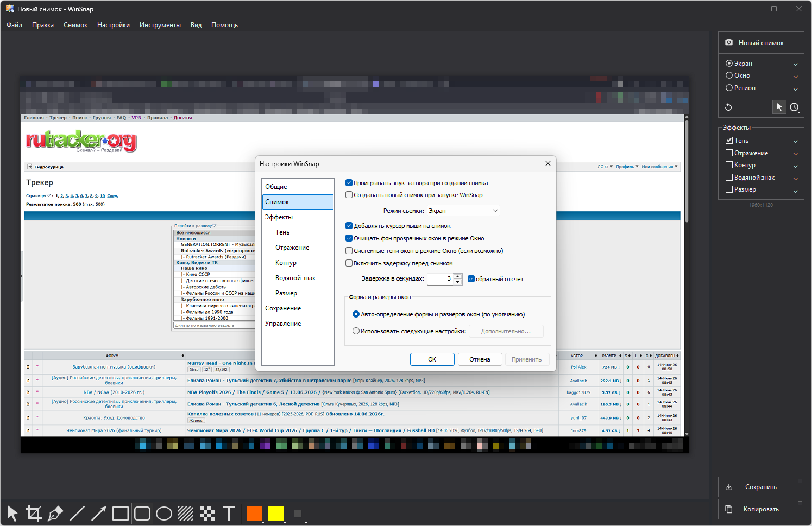Viewport: 812px width, 526px height.
Task: Open the Настройки menu
Action: click(114, 25)
